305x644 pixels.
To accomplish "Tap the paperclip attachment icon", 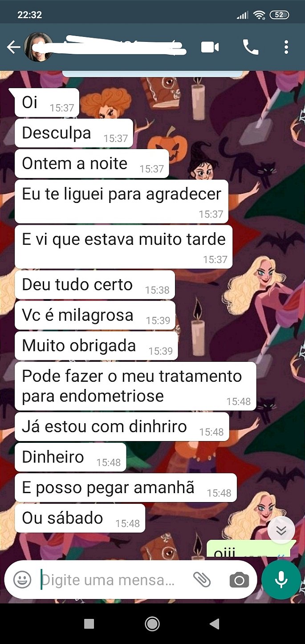I will (201, 579).
